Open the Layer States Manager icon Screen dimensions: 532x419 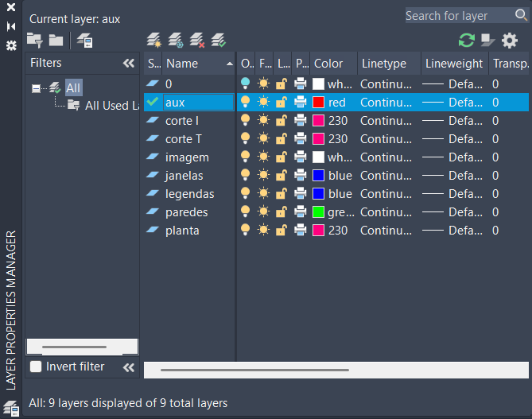click(84, 41)
